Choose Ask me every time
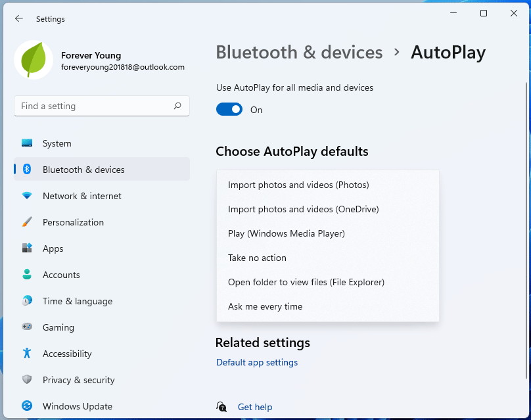 coord(265,307)
